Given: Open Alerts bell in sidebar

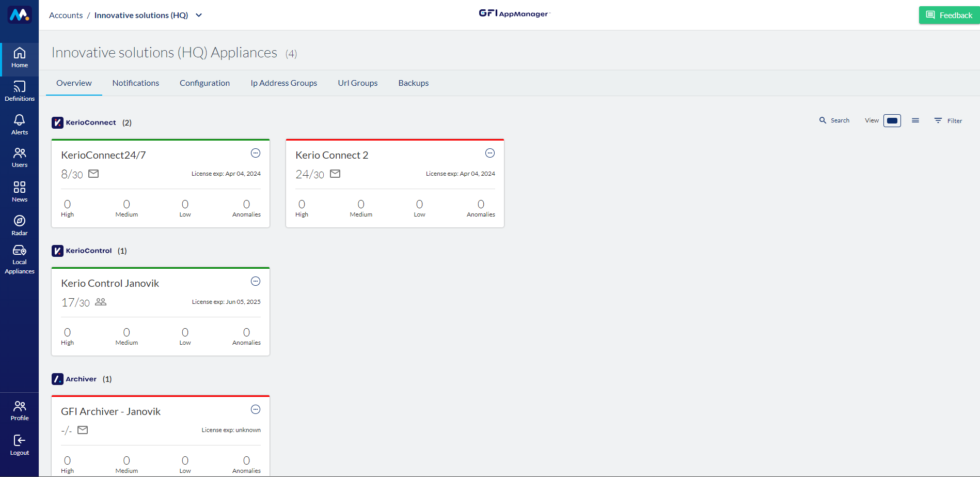Looking at the screenshot, I should (20, 125).
